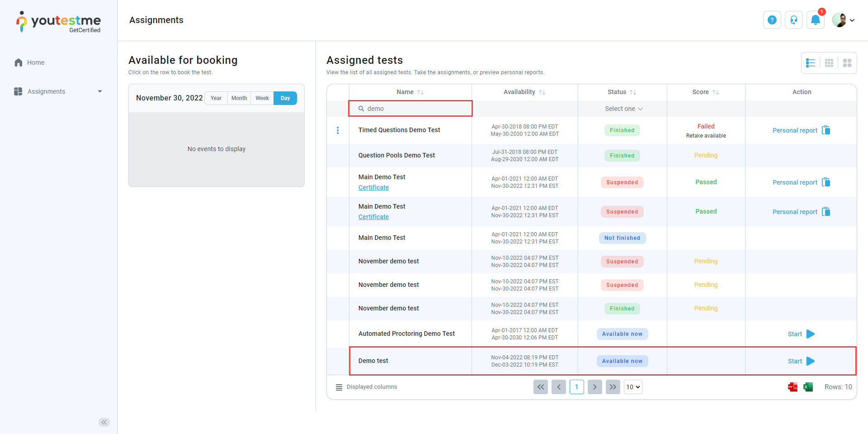Open the notifications bell

tap(815, 20)
